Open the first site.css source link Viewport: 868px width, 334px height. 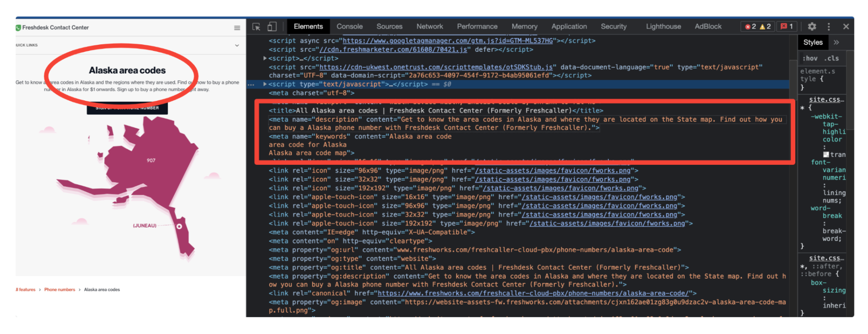pyautogui.click(x=826, y=100)
